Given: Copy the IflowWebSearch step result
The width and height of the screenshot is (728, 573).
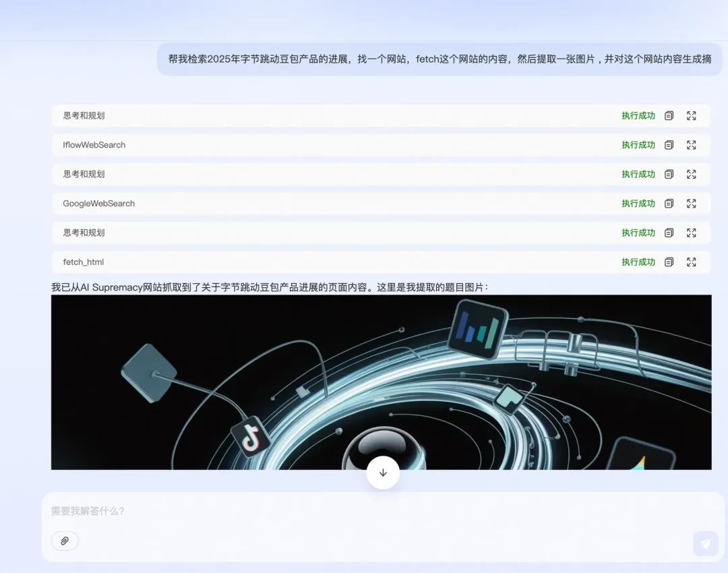Looking at the screenshot, I should click(x=669, y=145).
